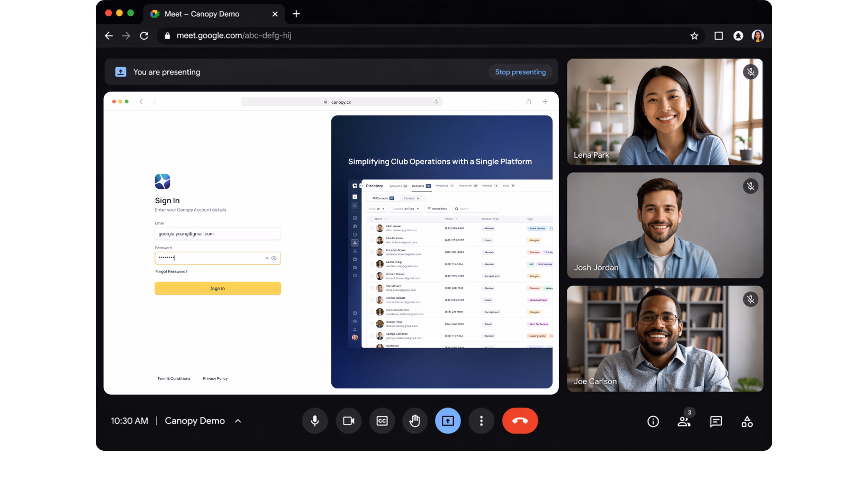Open the Created: All Time dropdown

[x=406, y=209]
